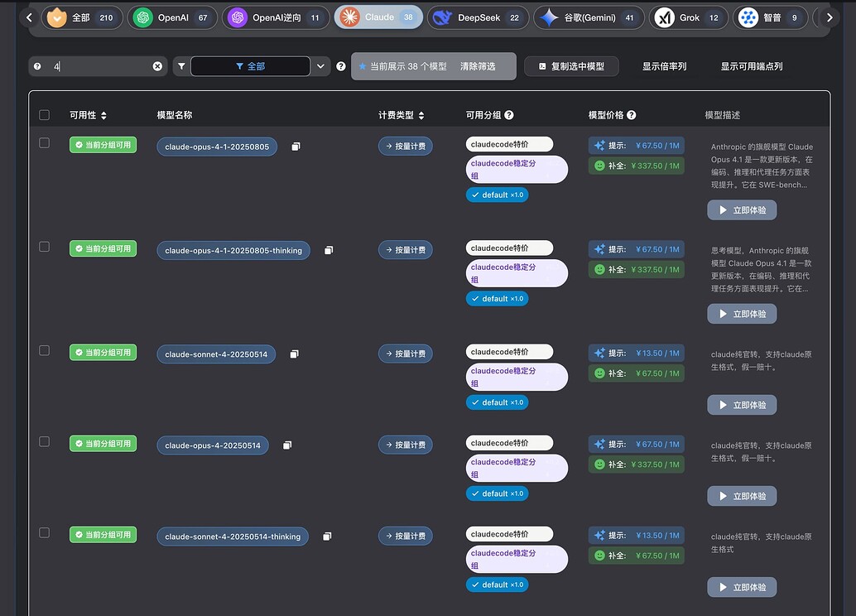
Task: Click the help icon inside search box
Action: tap(37, 66)
